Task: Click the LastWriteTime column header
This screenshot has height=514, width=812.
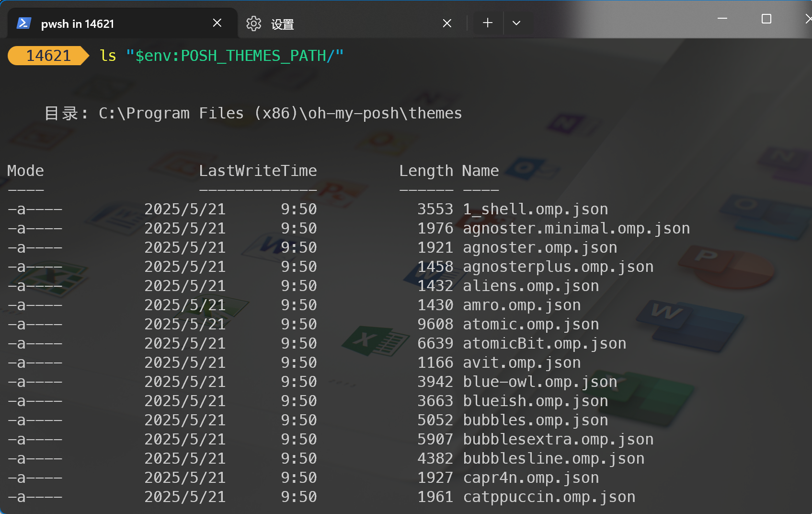Action: tap(258, 171)
